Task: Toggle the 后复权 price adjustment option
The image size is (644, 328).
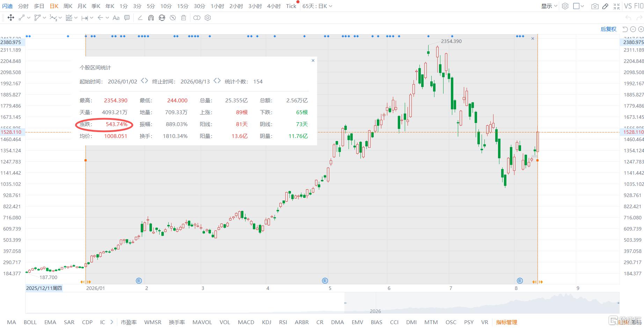Action: coord(608,29)
